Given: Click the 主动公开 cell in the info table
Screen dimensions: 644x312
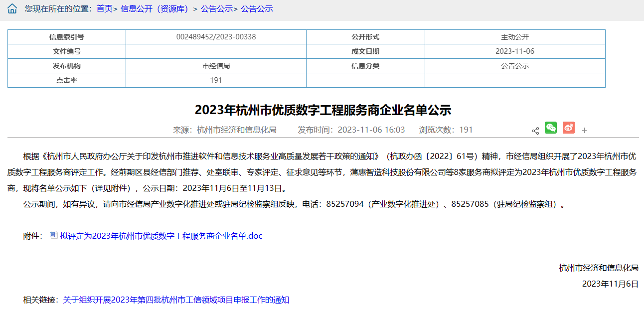Looking at the screenshot, I should click(515, 37).
